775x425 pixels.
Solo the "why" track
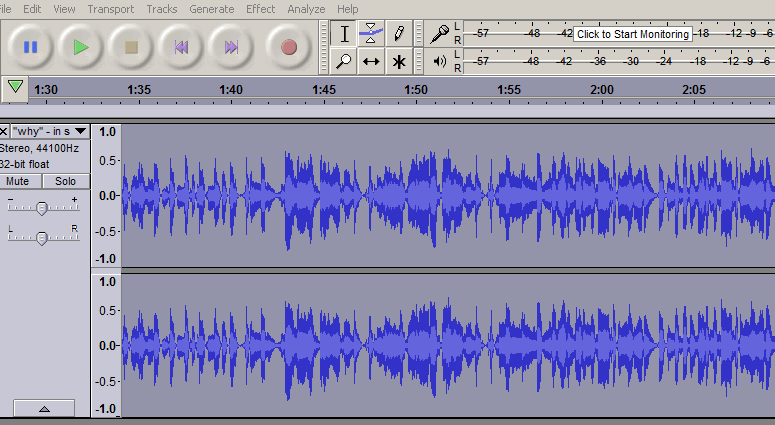click(65, 181)
